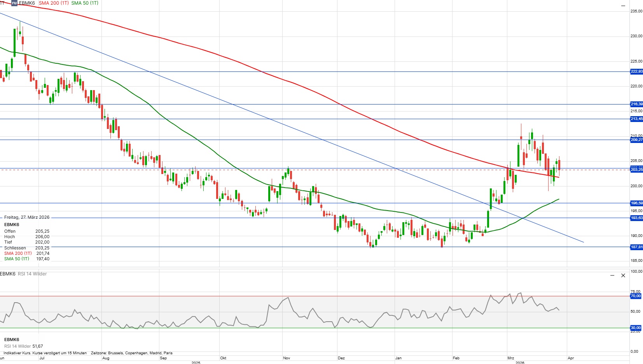The height and width of the screenshot is (364, 643).
Task: Select the EBMK6 symbol name at top
Action: (27, 3)
